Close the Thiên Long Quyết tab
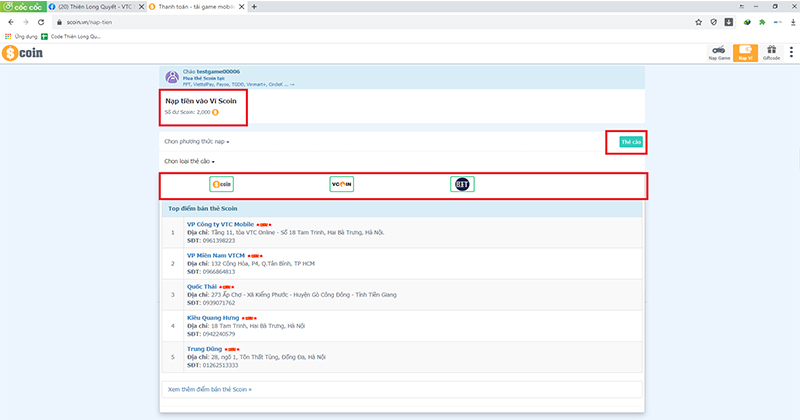 coord(142,7)
